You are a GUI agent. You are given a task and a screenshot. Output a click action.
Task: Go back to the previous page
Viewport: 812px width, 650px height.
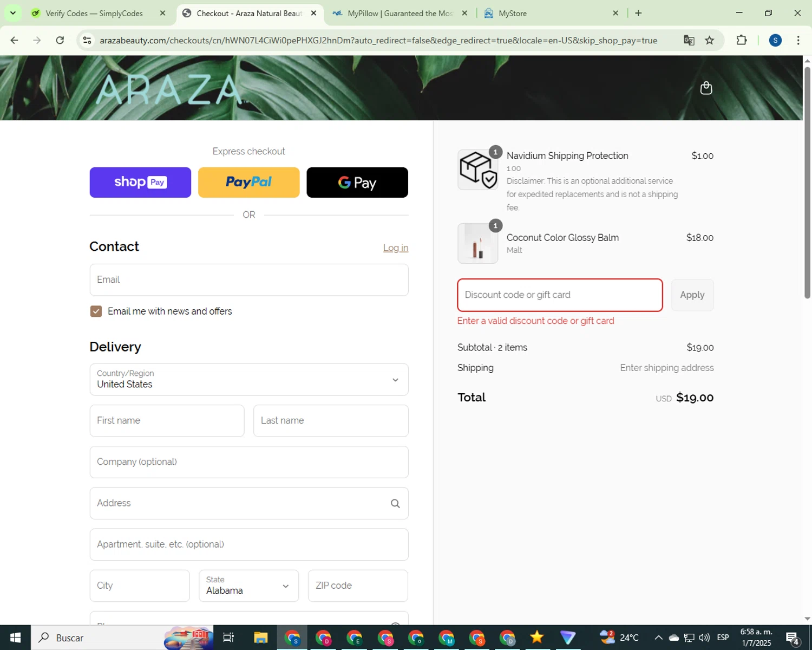click(15, 41)
